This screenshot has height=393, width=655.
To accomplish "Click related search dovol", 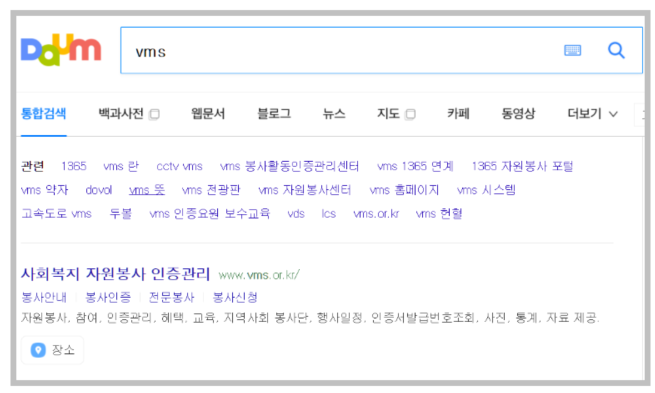I will [x=99, y=190].
